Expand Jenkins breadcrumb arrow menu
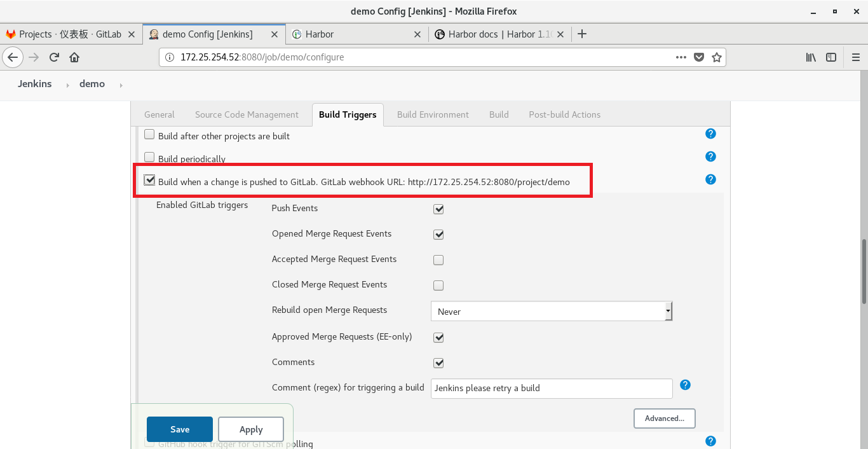868x449 pixels. pos(67,85)
